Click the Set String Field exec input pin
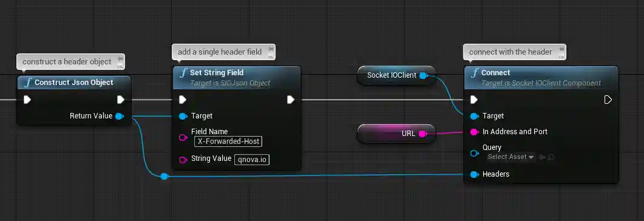644x221 pixels. pos(183,100)
